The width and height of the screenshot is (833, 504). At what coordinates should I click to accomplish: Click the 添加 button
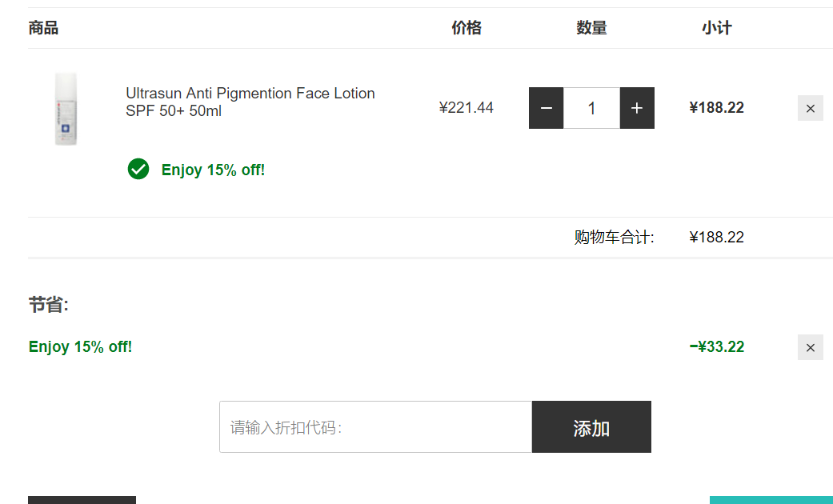(591, 427)
